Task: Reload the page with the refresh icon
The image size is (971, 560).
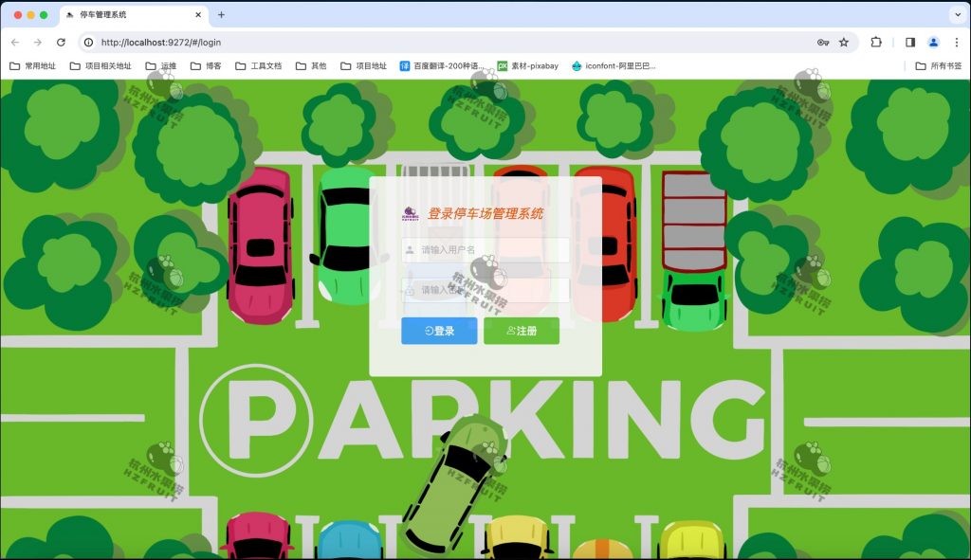Action: pos(61,43)
